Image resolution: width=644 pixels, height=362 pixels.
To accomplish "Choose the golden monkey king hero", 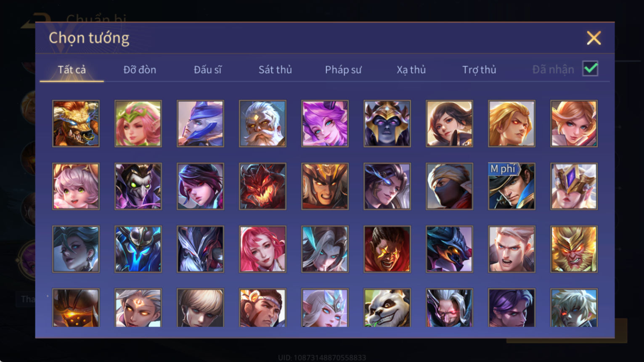I will pyautogui.click(x=574, y=249).
